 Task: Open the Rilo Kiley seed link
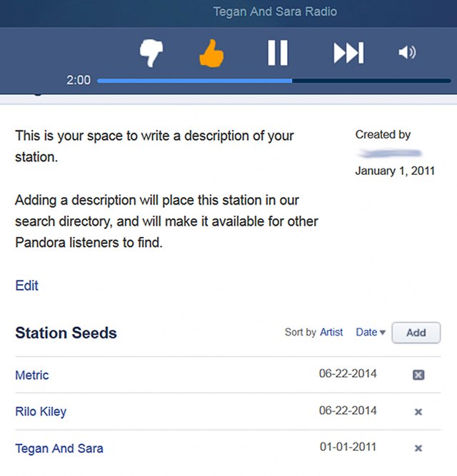click(x=41, y=412)
